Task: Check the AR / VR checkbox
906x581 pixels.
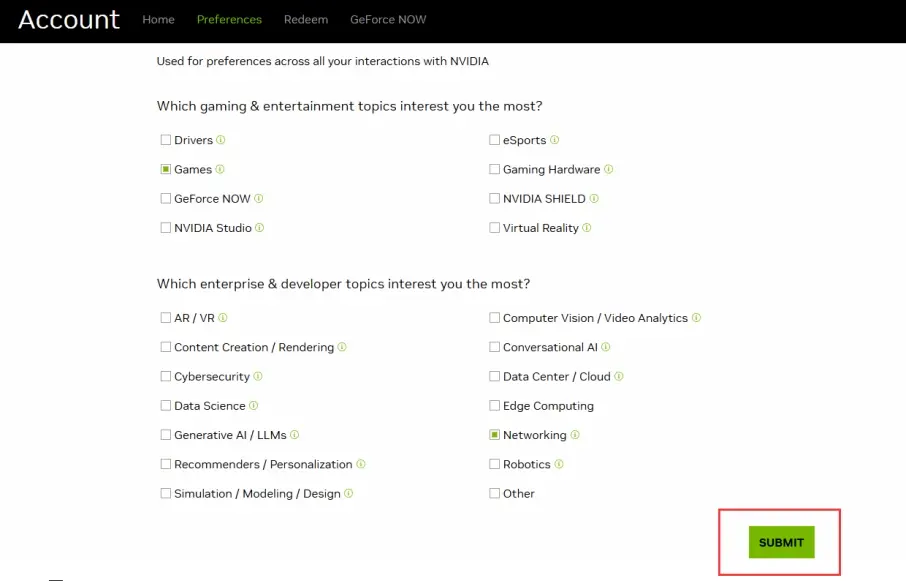Action: point(166,318)
